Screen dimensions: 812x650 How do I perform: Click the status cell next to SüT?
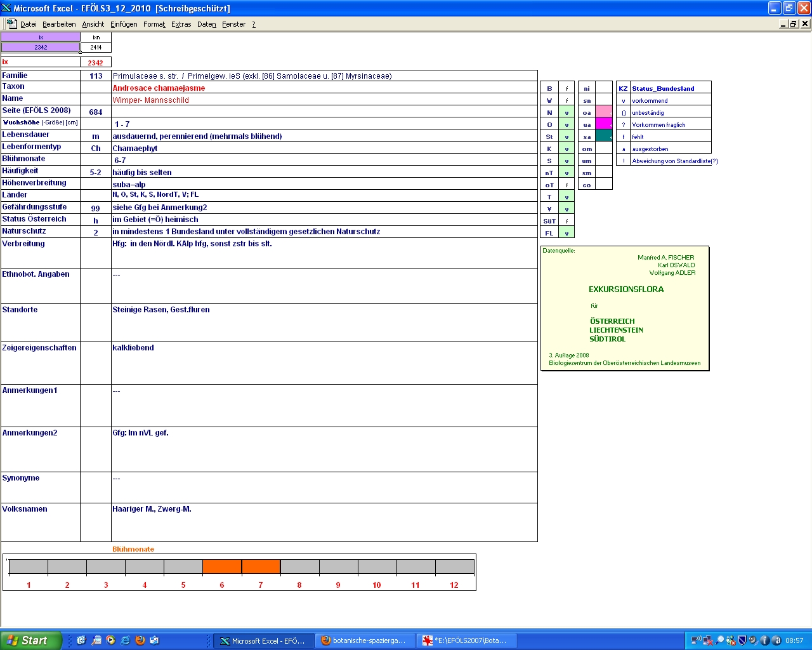566,221
